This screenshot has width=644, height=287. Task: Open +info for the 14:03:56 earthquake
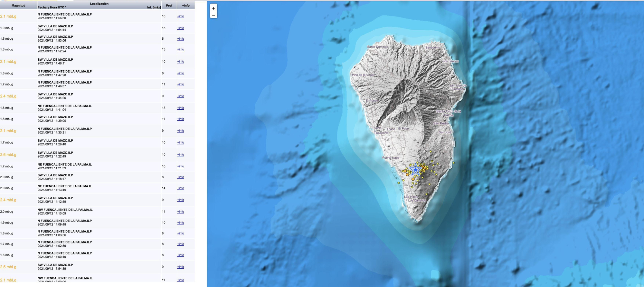[x=181, y=233]
